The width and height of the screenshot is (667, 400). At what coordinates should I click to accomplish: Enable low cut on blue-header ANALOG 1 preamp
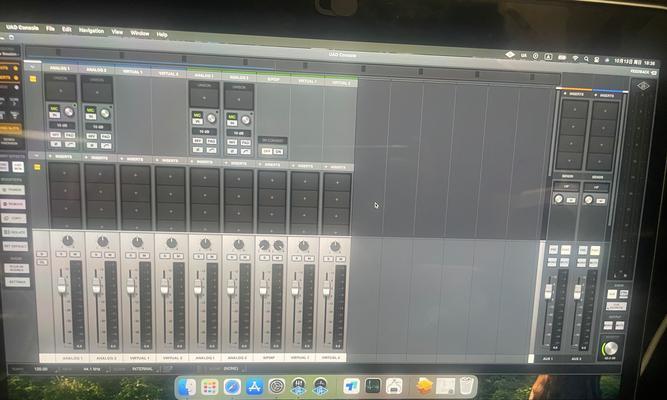point(70,145)
